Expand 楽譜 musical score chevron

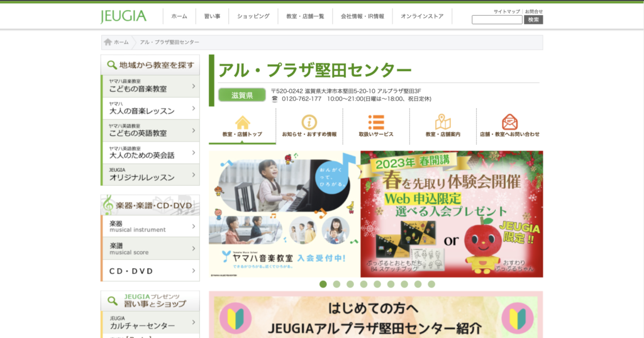point(194,249)
